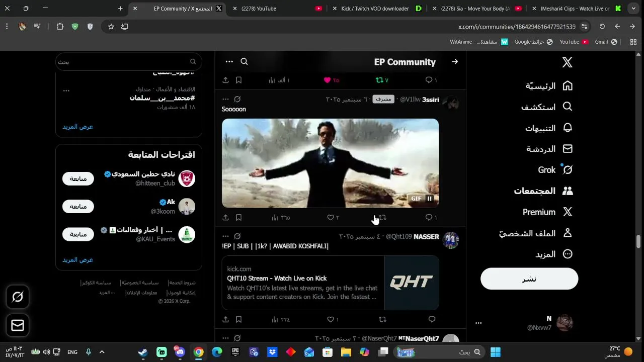The height and width of the screenshot is (362, 644).
Task: Follow Ak @3koom
Action: point(78,207)
